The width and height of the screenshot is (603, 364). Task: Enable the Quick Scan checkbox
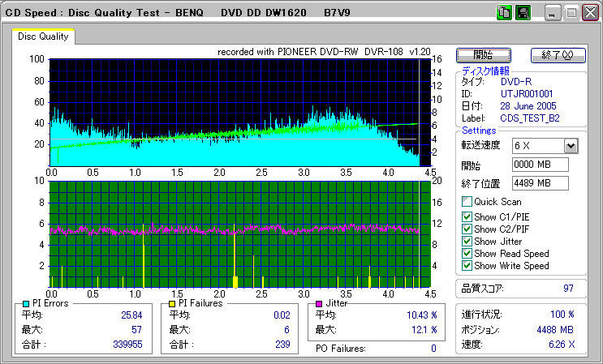(x=467, y=202)
